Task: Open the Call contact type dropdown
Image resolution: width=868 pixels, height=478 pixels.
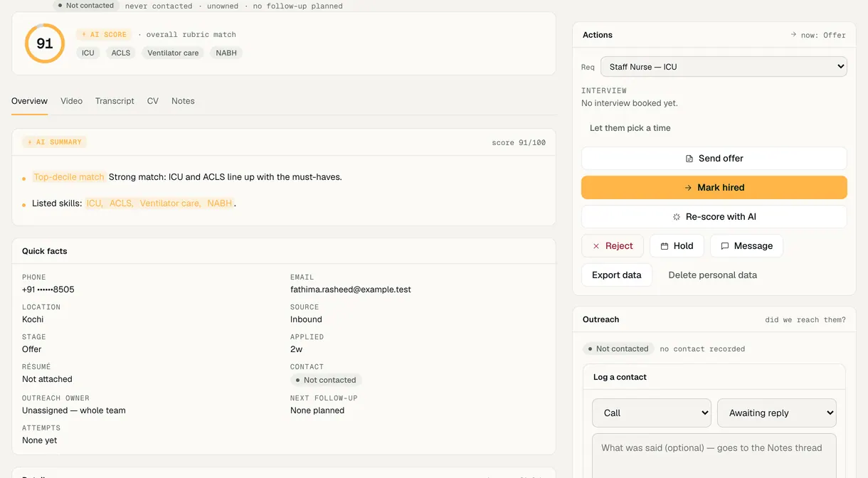Action: pyautogui.click(x=652, y=413)
